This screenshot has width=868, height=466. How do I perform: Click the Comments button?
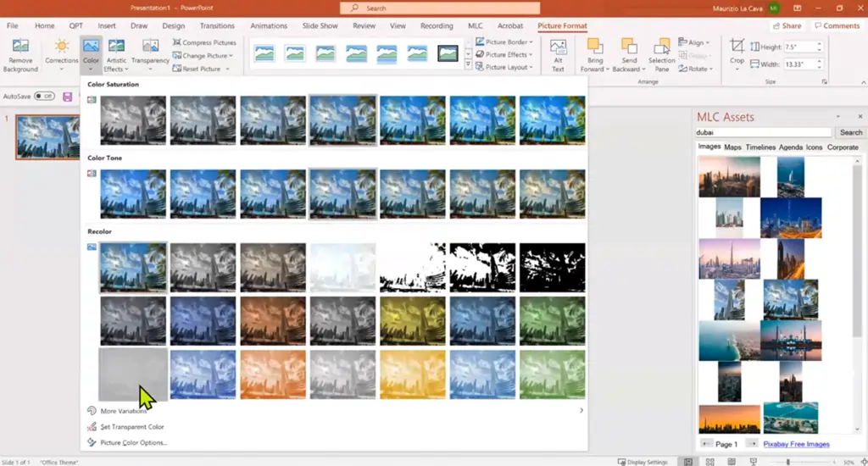[x=837, y=26]
